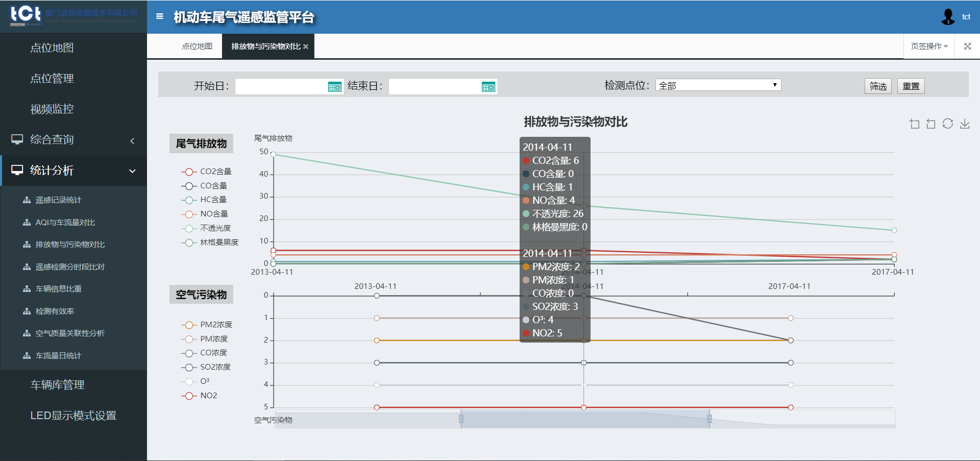This screenshot has height=461, width=980.
Task: Expand the 综合查询 menu
Action: coord(73,139)
